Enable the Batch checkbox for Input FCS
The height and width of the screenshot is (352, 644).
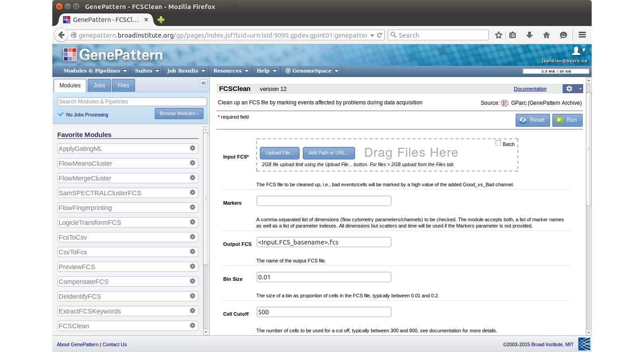click(x=498, y=143)
